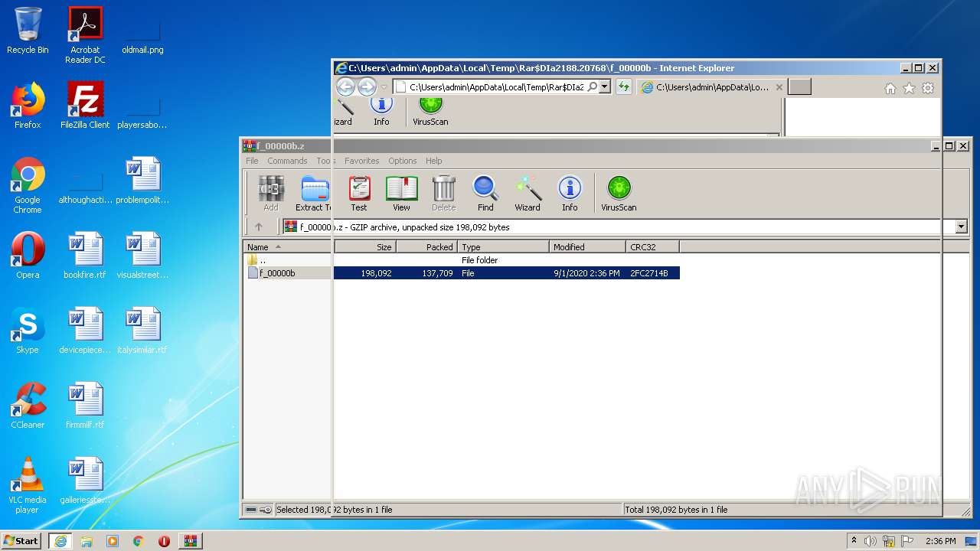980x551 pixels.
Task: Click the IE address bar field
Action: click(x=496, y=87)
